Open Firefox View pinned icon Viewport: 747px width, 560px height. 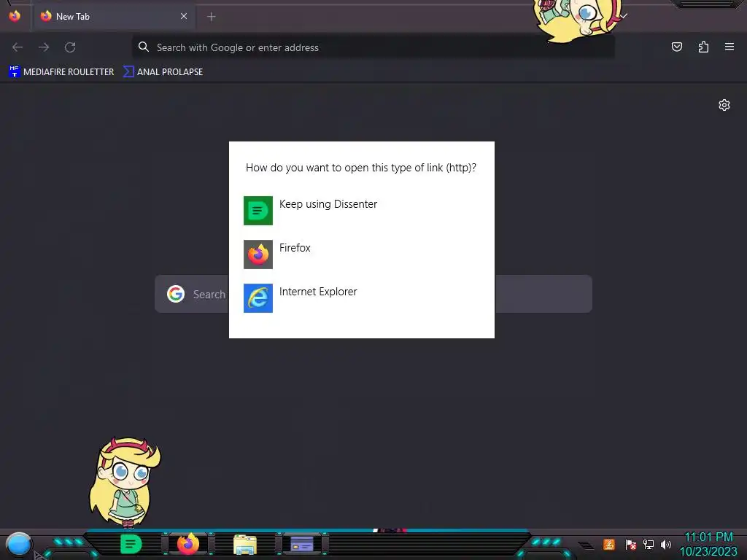(x=15, y=16)
